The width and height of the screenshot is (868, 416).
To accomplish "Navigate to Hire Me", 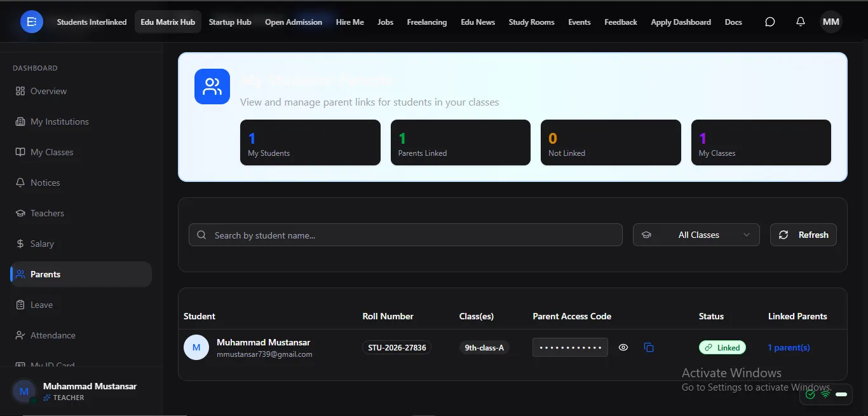I will 350,22.
